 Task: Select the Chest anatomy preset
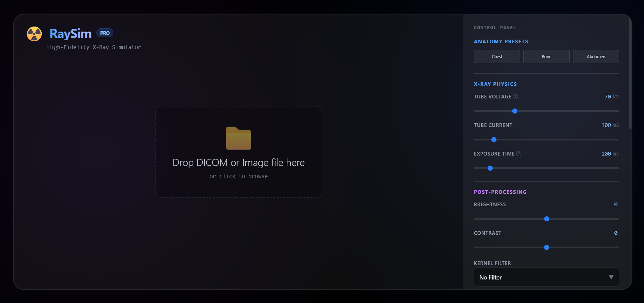pyautogui.click(x=497, y=56)
